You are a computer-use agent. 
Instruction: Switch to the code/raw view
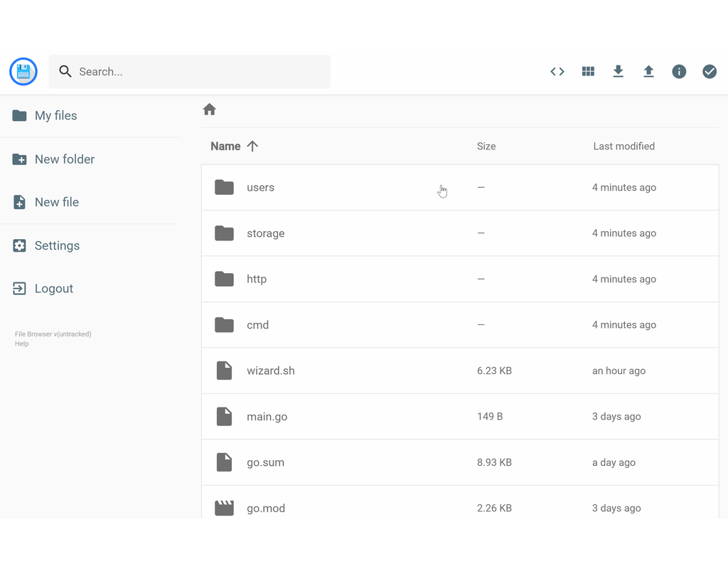tap(557, 71)
